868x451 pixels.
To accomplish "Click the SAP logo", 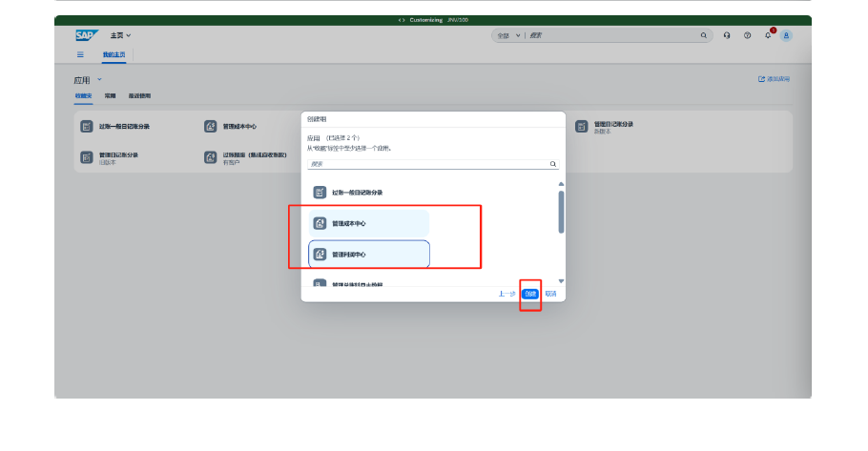I will click(86, 35).
